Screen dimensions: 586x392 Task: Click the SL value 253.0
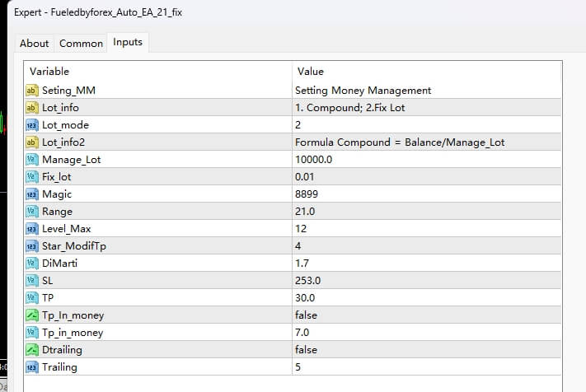coord(307,281)
